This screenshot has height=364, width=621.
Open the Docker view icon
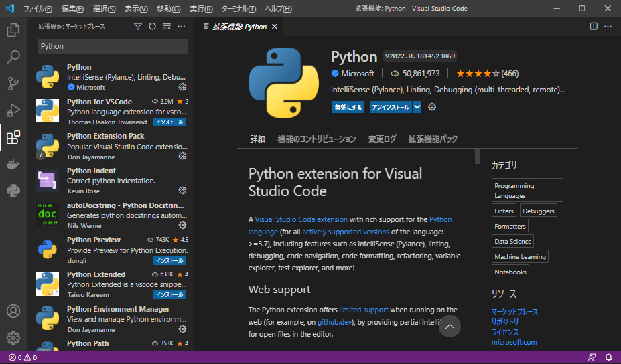[13, 164]
